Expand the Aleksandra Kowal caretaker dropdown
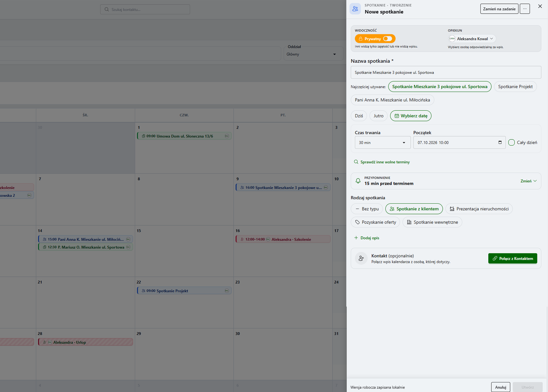The image size is (548, 392). pyautogui.click(x=472, y=39)
